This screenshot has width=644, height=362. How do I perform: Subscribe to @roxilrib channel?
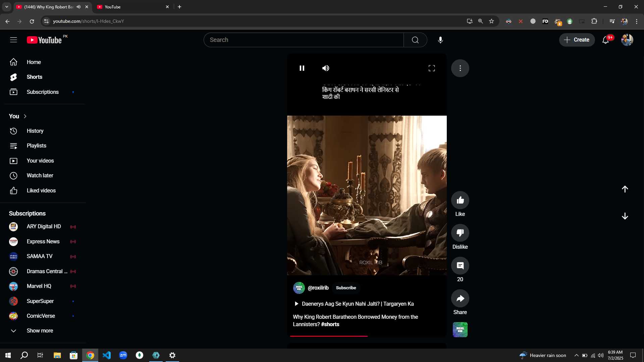346,288
